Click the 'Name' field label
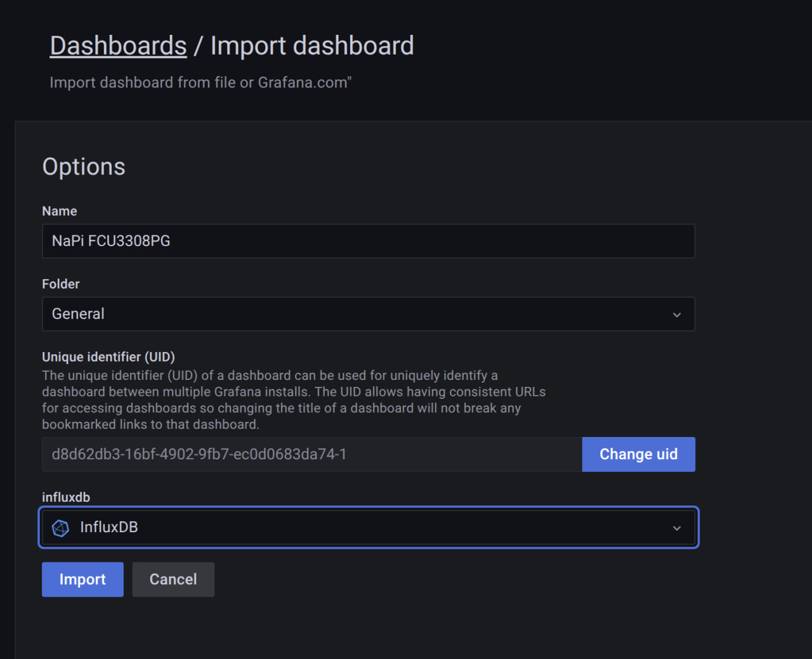 pos(60,211)
